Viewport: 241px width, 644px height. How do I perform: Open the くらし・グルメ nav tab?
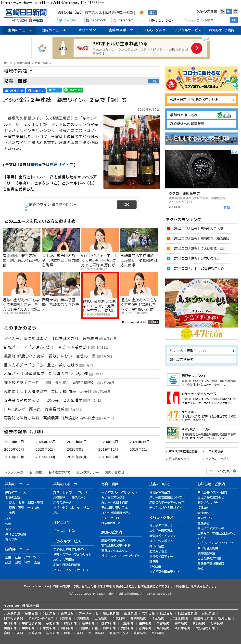coord(154,30)
